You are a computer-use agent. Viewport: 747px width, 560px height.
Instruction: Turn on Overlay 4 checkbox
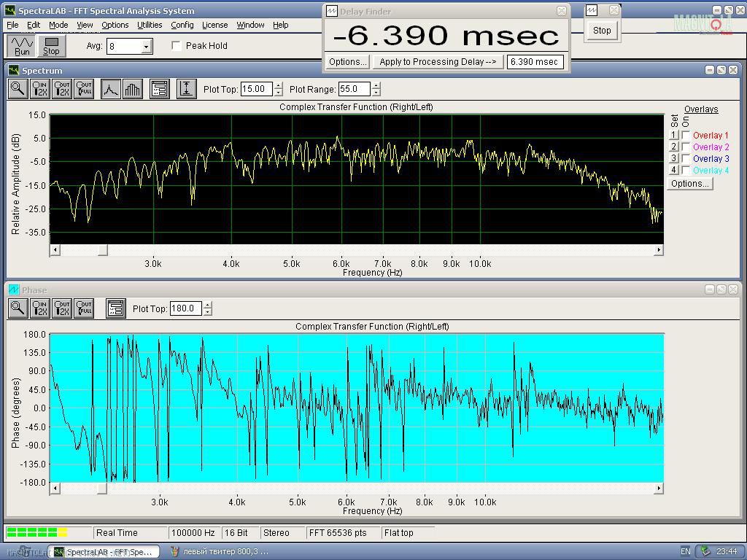click(x=686, y=170)
